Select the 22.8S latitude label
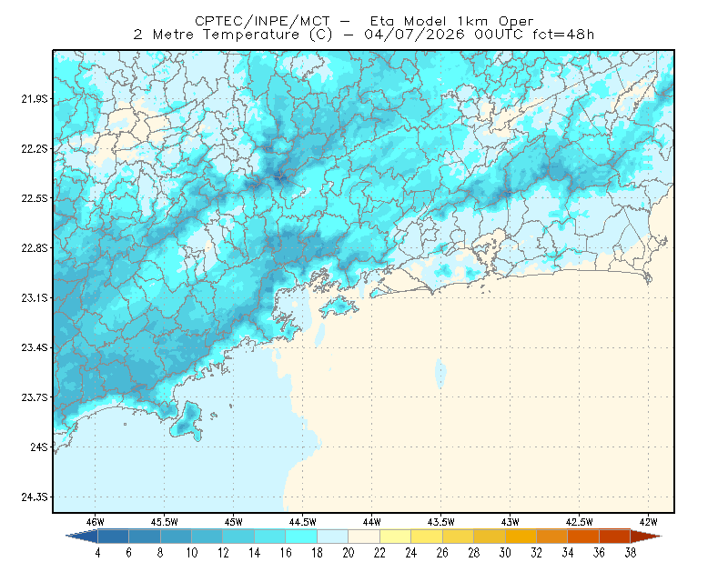The height and width of the screenshot is (562, 728). tap(35, 248)
